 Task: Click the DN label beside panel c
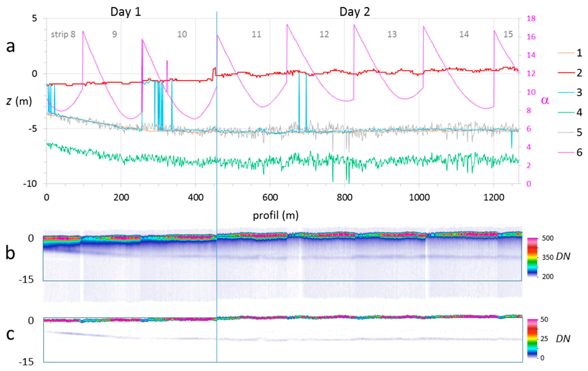[x=563, y=339]
